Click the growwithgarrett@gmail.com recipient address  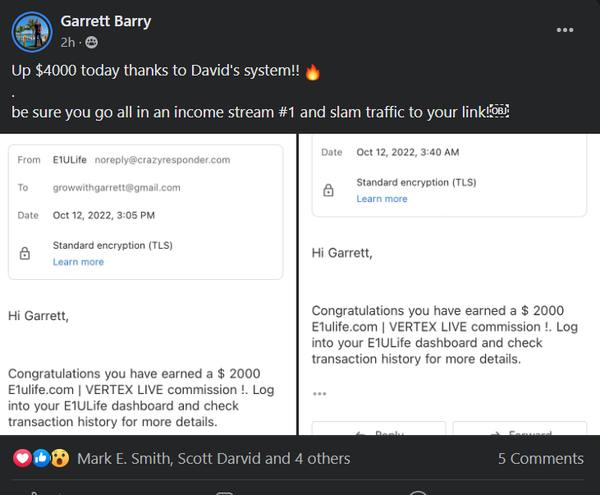tap(116, 188)
